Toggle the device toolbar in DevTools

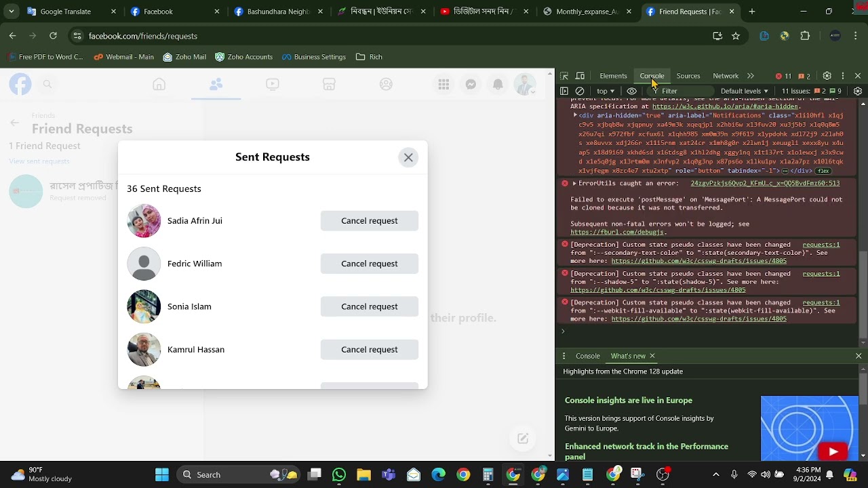(580, 76)
